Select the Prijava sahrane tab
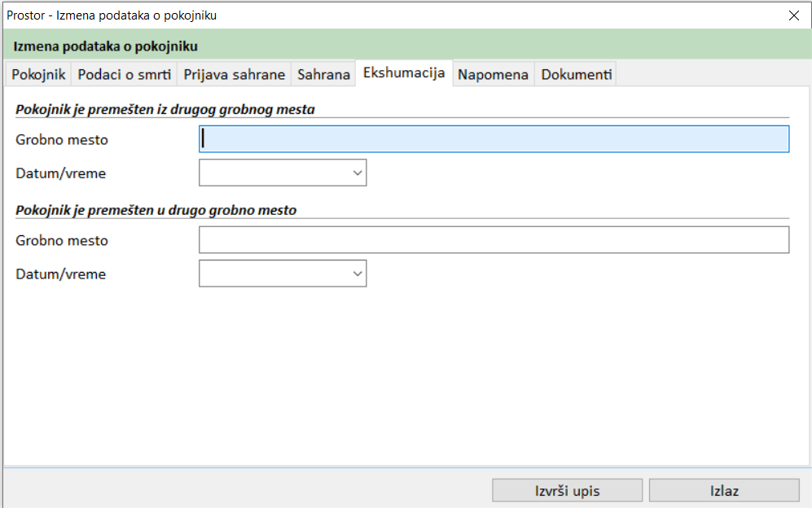 click(235, 74)
